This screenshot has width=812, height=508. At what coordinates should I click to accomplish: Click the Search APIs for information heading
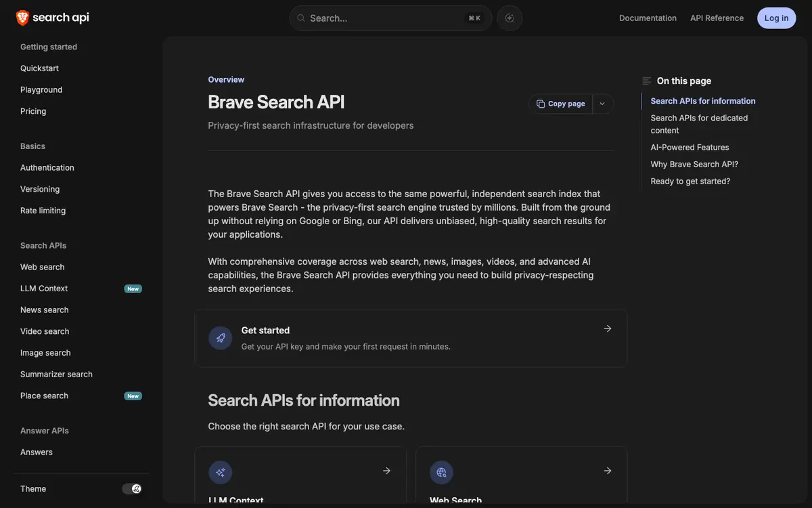tap(304, 400)
